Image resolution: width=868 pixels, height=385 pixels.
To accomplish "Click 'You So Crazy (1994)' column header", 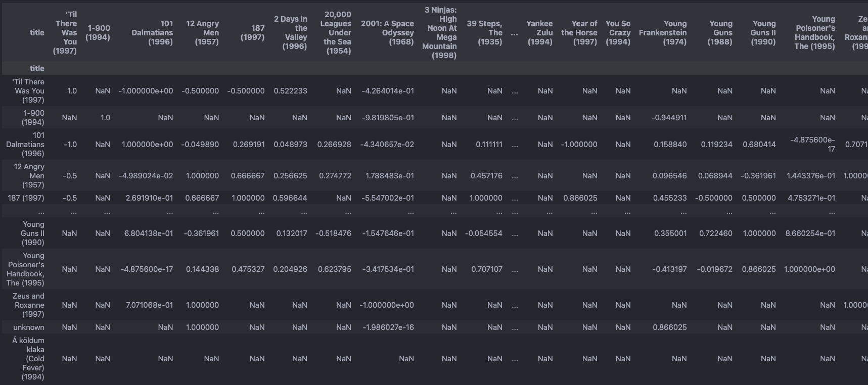I will (618, 33).
